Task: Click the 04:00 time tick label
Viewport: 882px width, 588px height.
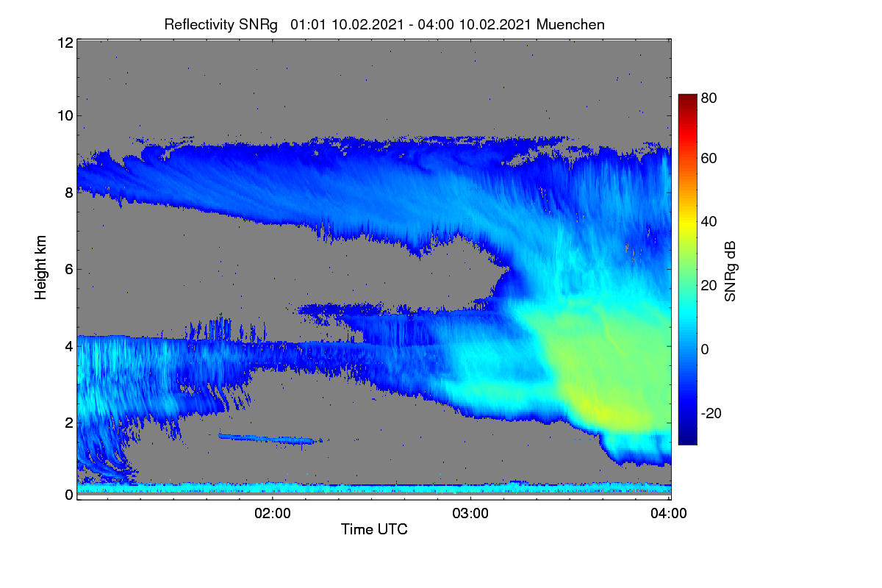Action: 669,513
